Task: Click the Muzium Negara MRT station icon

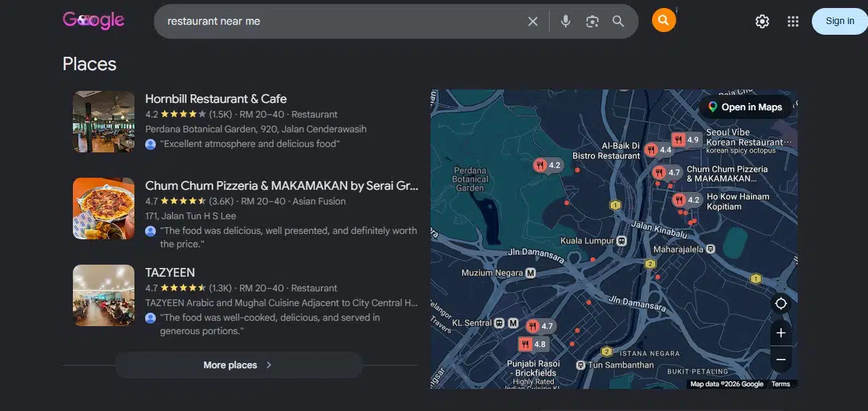Action: click(531, 273)
